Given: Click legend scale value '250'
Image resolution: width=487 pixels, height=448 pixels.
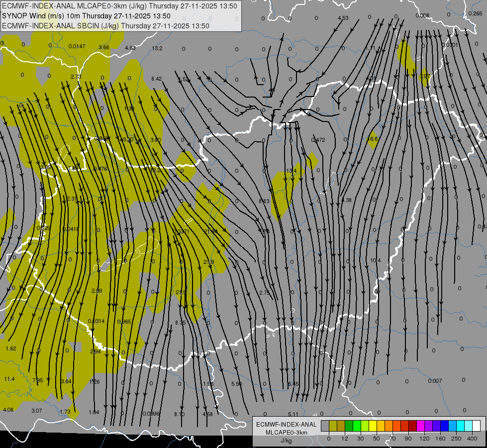Looking at the screenshot, I should click(x=456, y=439).
